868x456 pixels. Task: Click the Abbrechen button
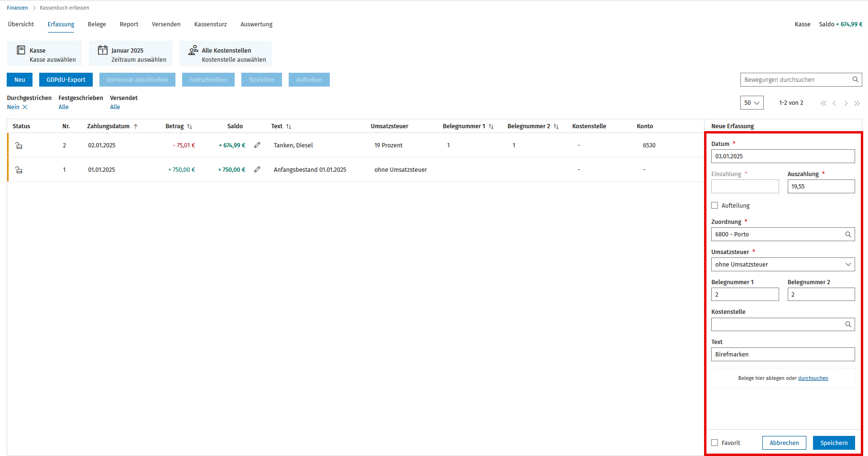click(784, 443)
